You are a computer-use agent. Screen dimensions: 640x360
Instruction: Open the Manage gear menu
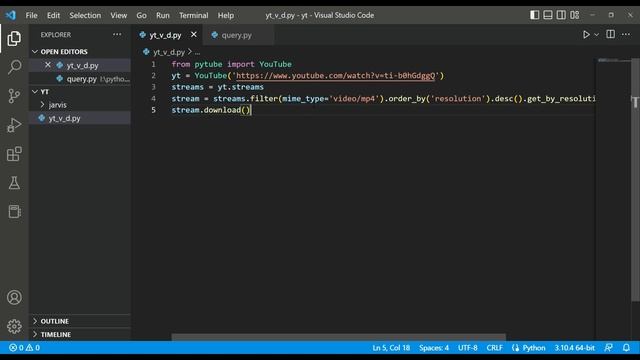pos(14,326)
